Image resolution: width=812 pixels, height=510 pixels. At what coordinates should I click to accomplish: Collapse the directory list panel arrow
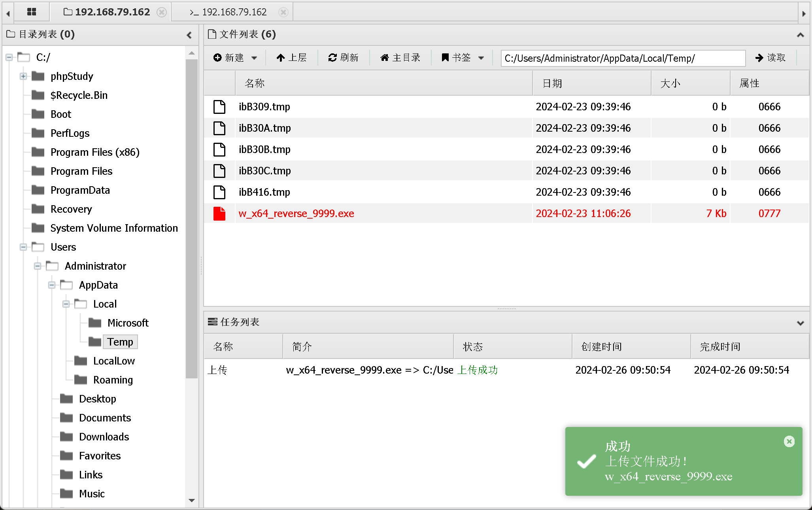[189, 35]
